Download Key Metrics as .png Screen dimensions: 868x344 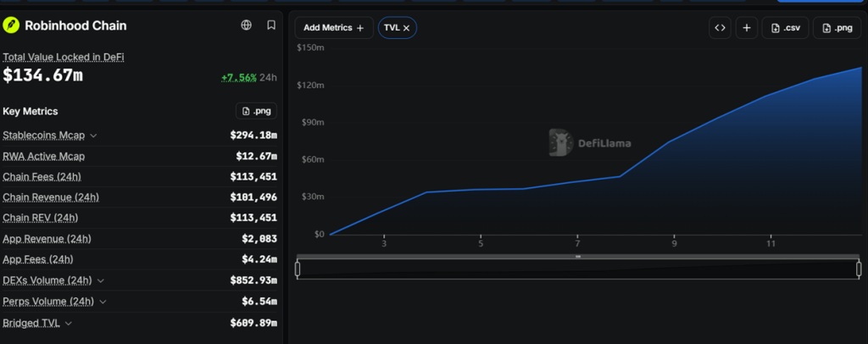point(256,111)
